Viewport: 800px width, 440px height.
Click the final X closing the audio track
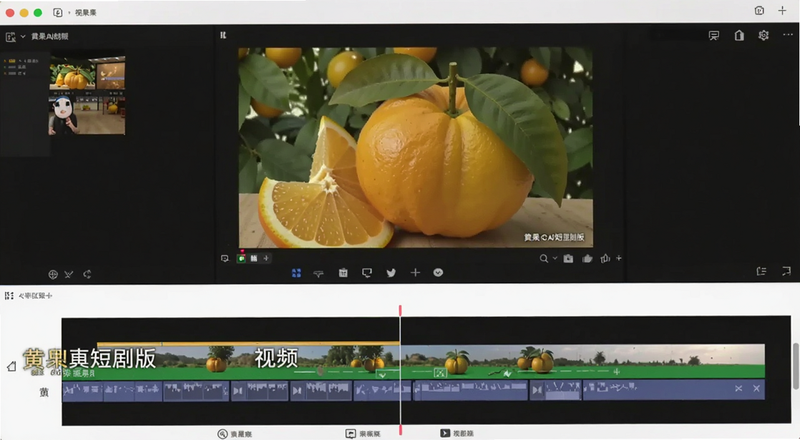(756, 389)
